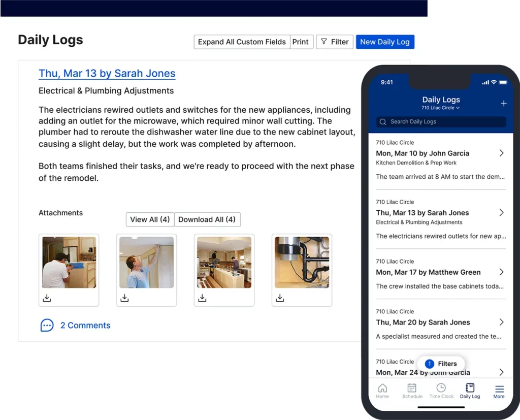This screenshot has width=520, height=420.
Task: Download the first kitchen photo attachment
Action: (47, 298)
